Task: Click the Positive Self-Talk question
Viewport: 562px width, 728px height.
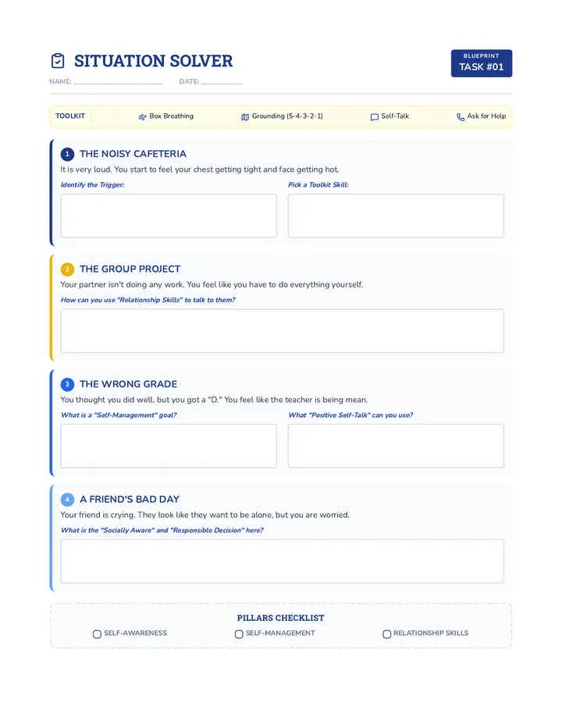Action: coord(350,415)
